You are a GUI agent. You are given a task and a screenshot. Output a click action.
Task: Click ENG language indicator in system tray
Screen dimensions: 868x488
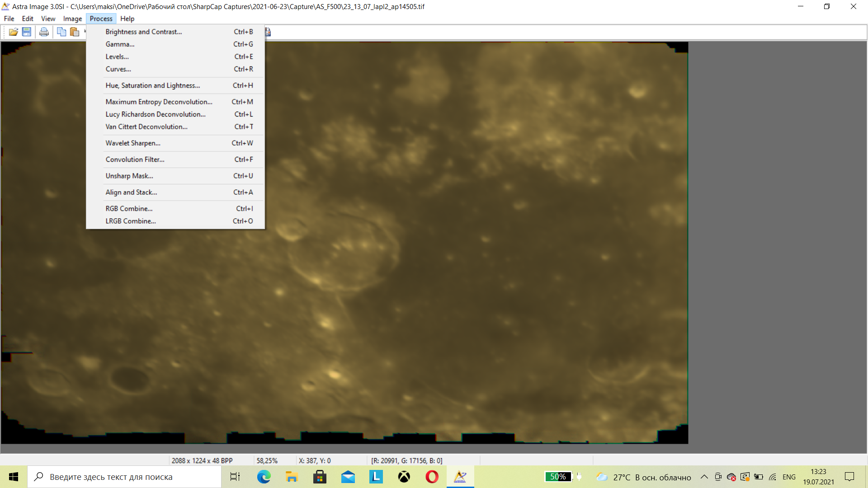[x=789, y=477]
